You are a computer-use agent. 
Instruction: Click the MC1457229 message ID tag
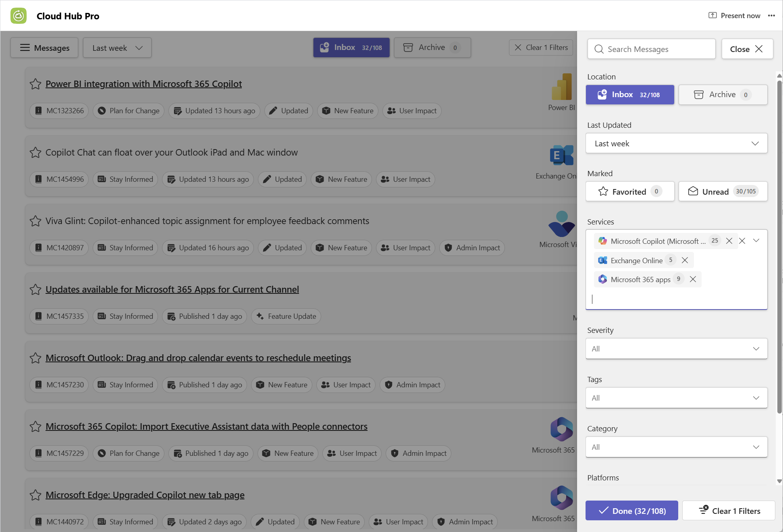point(59,453)
